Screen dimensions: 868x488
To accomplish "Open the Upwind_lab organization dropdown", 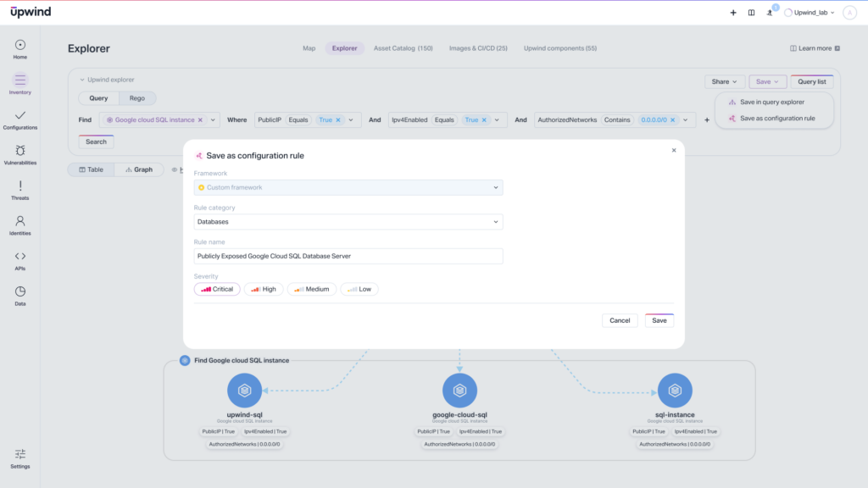I will pyautogui.click(x=810, y=13).
